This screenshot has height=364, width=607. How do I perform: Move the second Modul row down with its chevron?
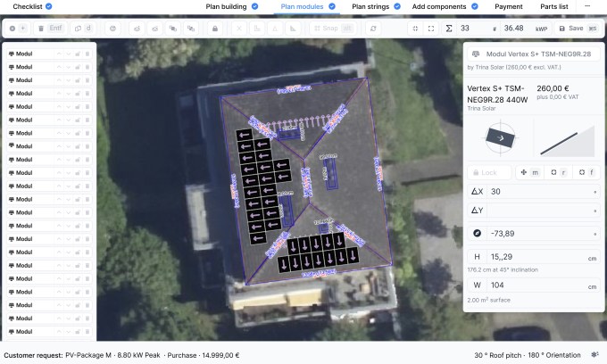click(x=68, y=67)
